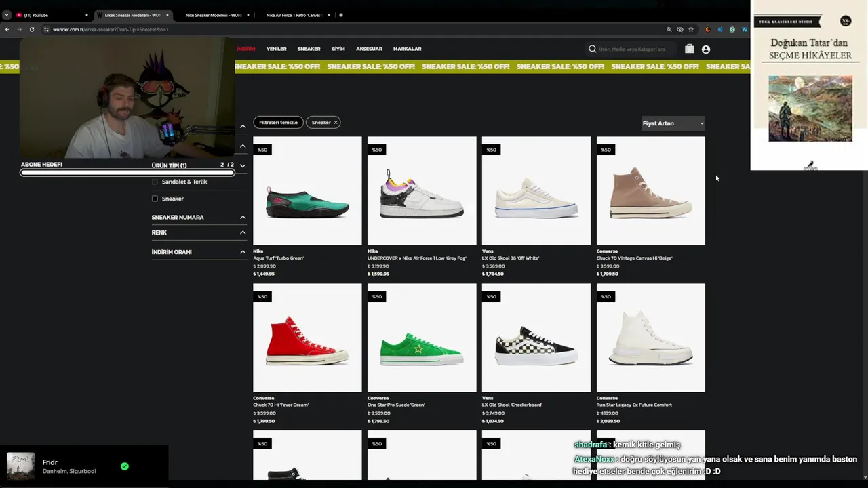Click the browser back arrow

coord(7,29)
